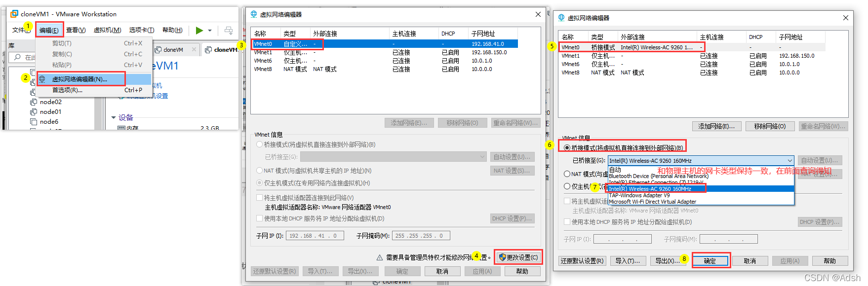
Task: Click the grayed toolbar icon after the play dropdown
Action: (229, 30)
